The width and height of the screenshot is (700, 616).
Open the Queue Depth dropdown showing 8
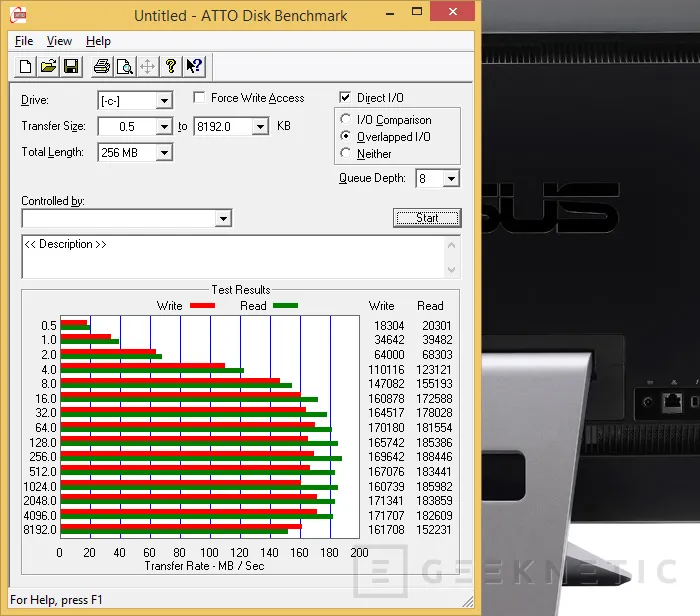click(451, 179)
